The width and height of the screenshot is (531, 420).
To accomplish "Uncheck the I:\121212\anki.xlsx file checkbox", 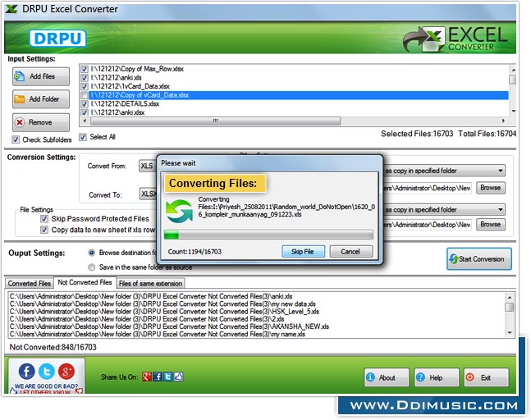I will 85,112.
